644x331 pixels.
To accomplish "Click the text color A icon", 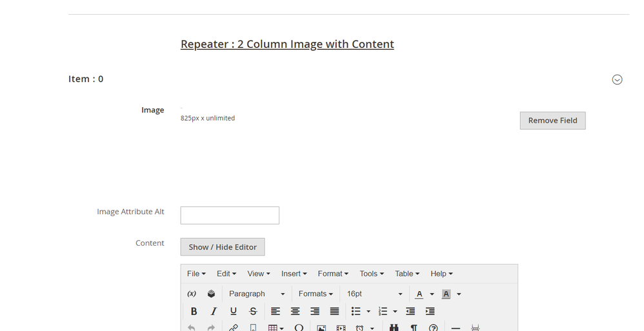I will click(419, 294).
